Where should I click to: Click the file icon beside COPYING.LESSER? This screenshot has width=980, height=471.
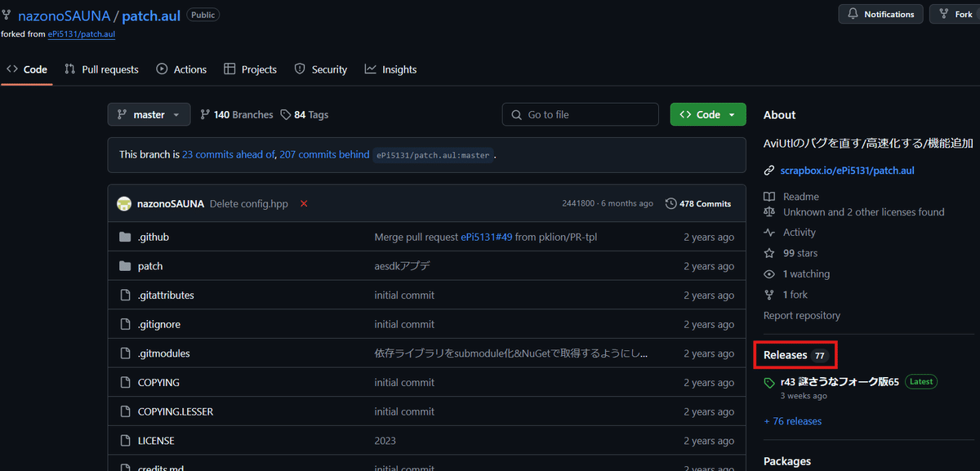pyautogui.click(x=125, y=411)
